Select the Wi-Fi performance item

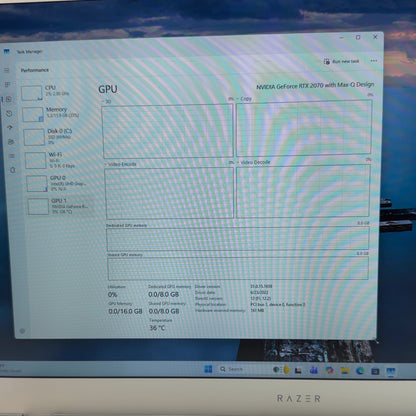[57, 160]
